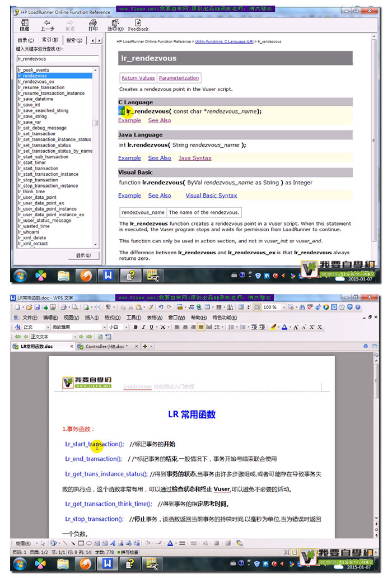Open the Return Values link
This screenshot has width=392, height=578.
pyautogui.click(x=138, y=78)
